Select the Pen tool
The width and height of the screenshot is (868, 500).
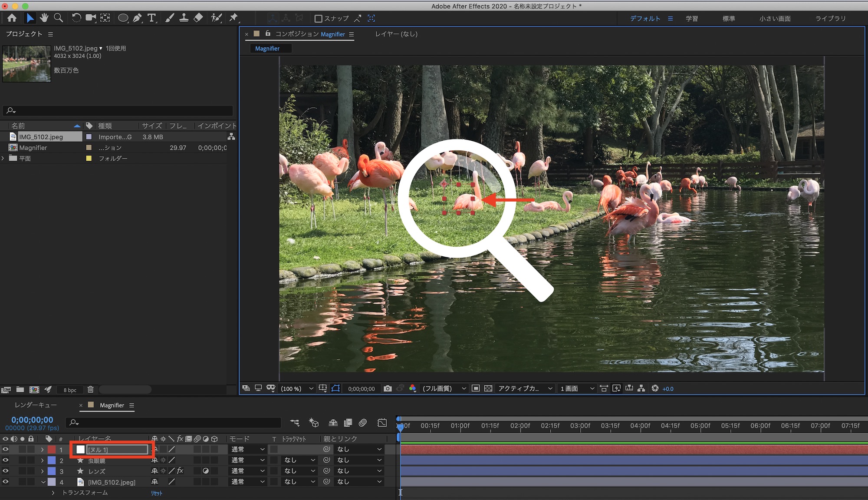(137, 18)
